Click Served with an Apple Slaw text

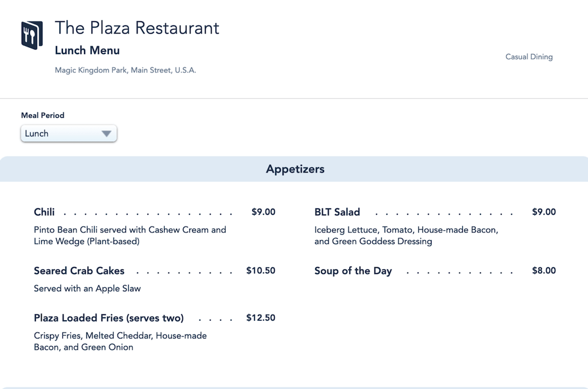click(87, 288)
